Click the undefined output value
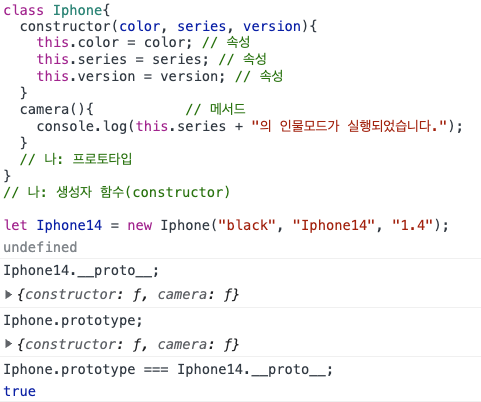 (40, 247)
